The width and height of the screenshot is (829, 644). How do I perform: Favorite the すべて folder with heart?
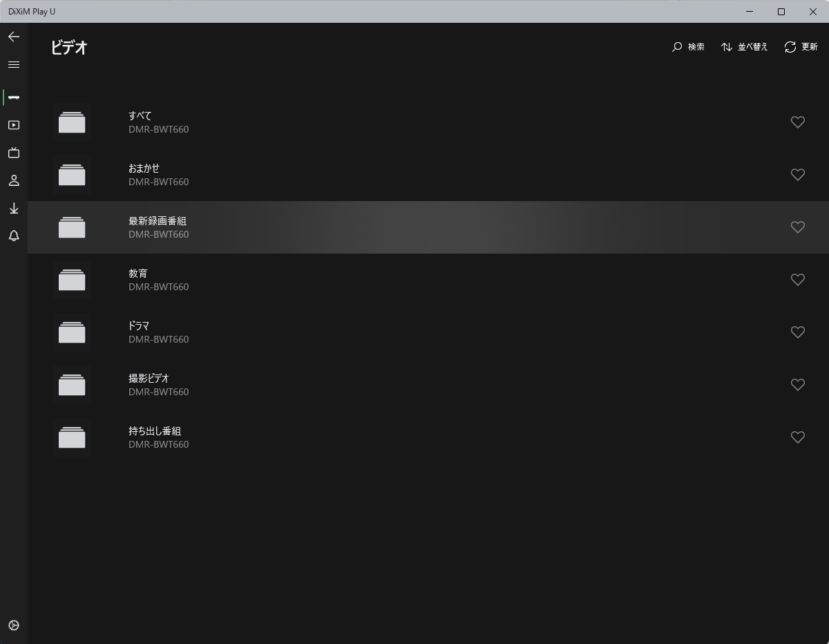click(x=797, y=122)
